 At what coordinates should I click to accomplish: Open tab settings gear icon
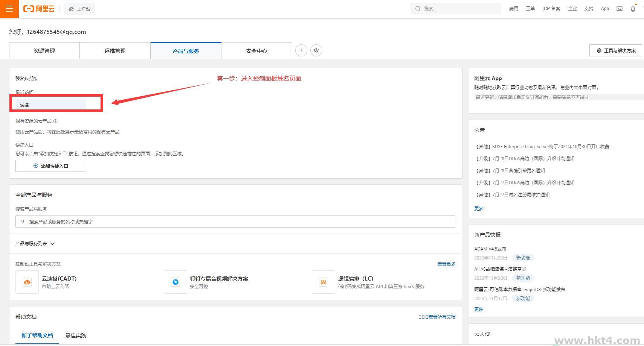[x=316, y=50]
